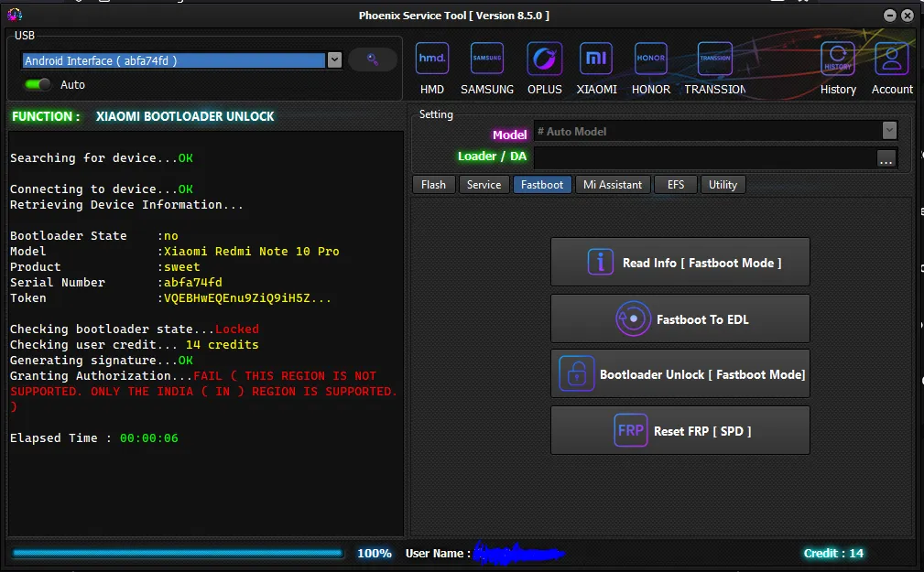Screen dimensions: 924x572
Task: Click Read Info Fastboot Mode button
Action: coord(679,263)
